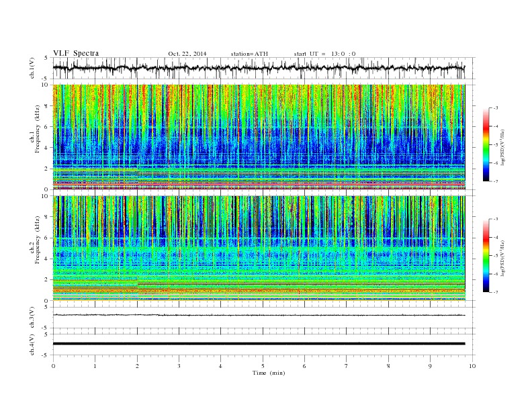Click the "4" minute tick label
The width and height of the screenshot is (532, 411).
(x=221, y=366)
